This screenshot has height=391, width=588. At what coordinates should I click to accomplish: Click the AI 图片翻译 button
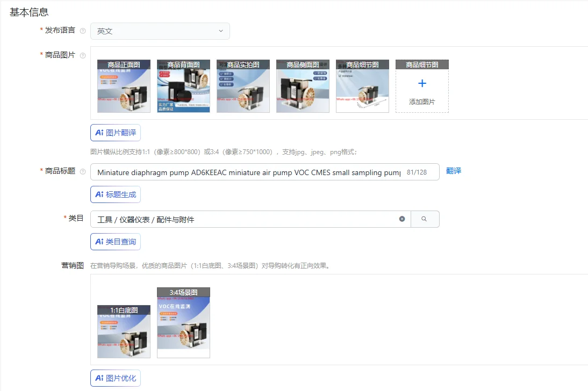(x=116, y=133)
